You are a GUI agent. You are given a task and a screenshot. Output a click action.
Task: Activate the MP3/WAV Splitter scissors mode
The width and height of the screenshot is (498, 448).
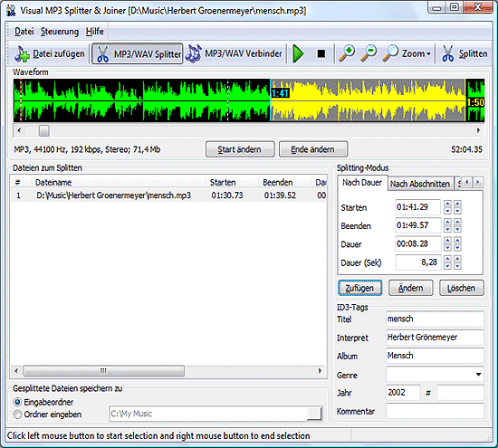[x=138, y=53]
